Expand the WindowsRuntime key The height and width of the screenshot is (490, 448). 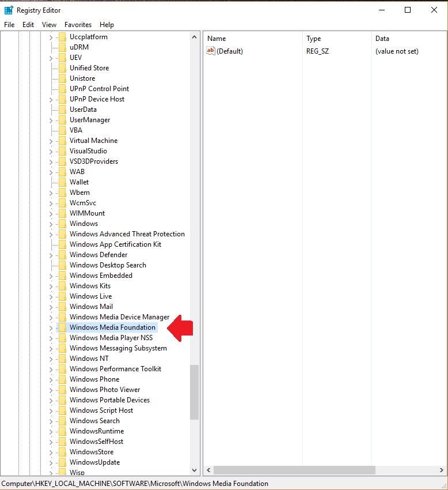tap(51, 432)
